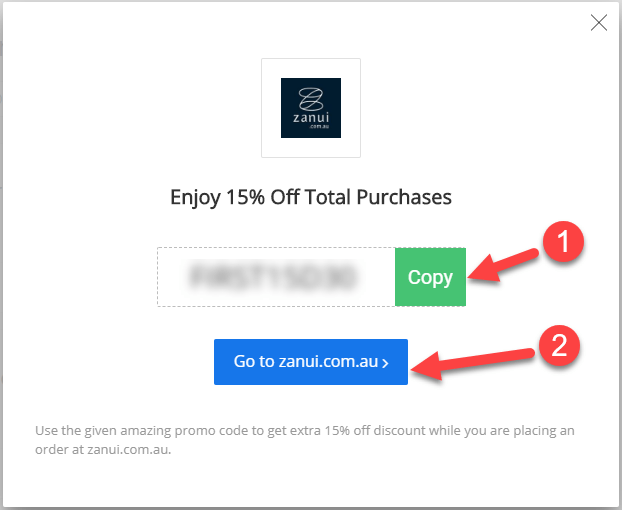The width and height of the screenshot is (622, 510).
Task: Click the promo description paragraph
Action: click(x=305, y=440)
